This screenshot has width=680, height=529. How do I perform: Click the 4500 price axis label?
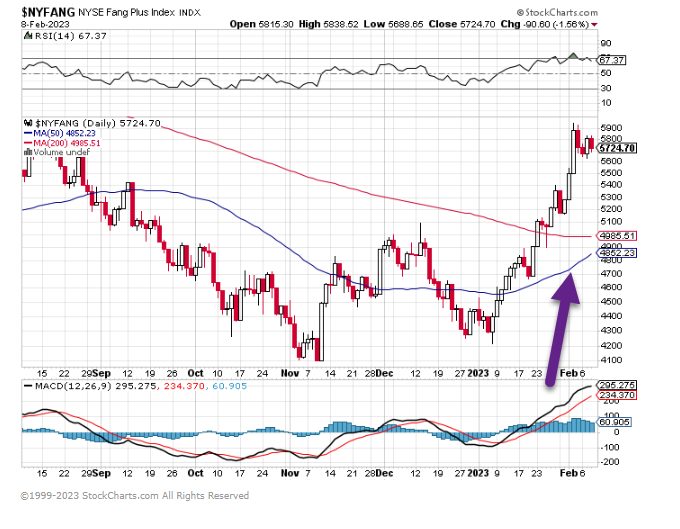pyautogui.click(x=611, y=301)
